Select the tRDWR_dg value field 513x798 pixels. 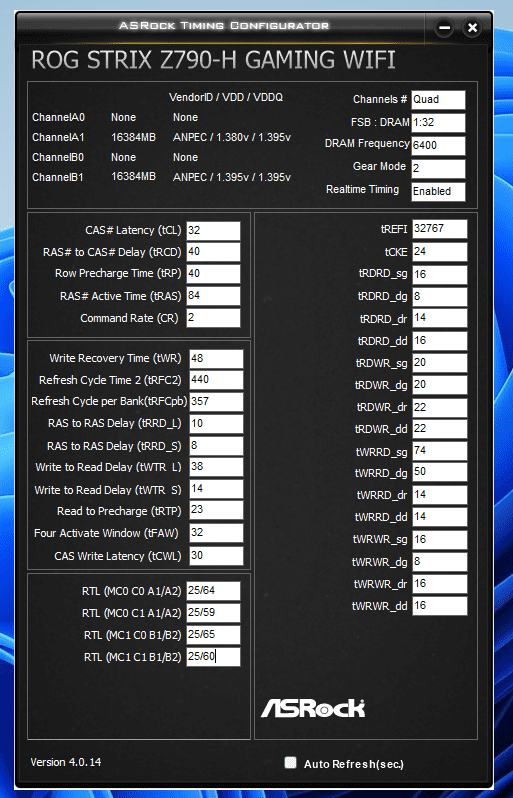pyautogui.click(x=439, y=385)
